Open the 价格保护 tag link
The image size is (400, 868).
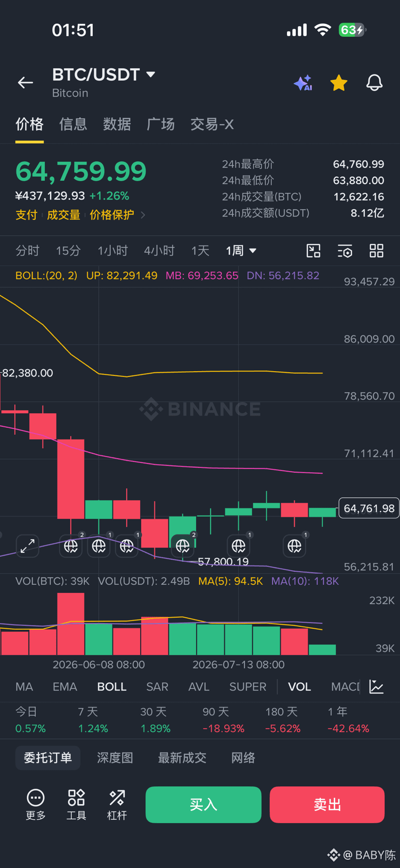pos(112,215)
